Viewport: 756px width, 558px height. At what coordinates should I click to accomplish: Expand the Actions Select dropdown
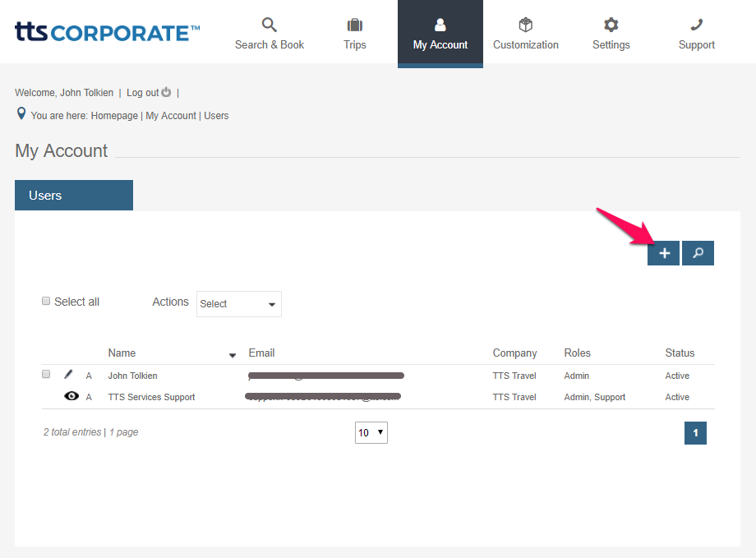coord(238,304)
